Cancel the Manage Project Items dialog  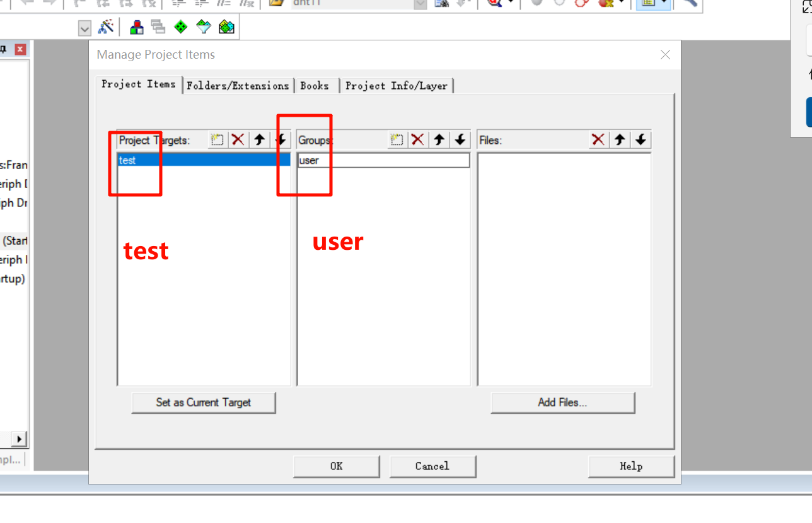(x=432, y=466)
